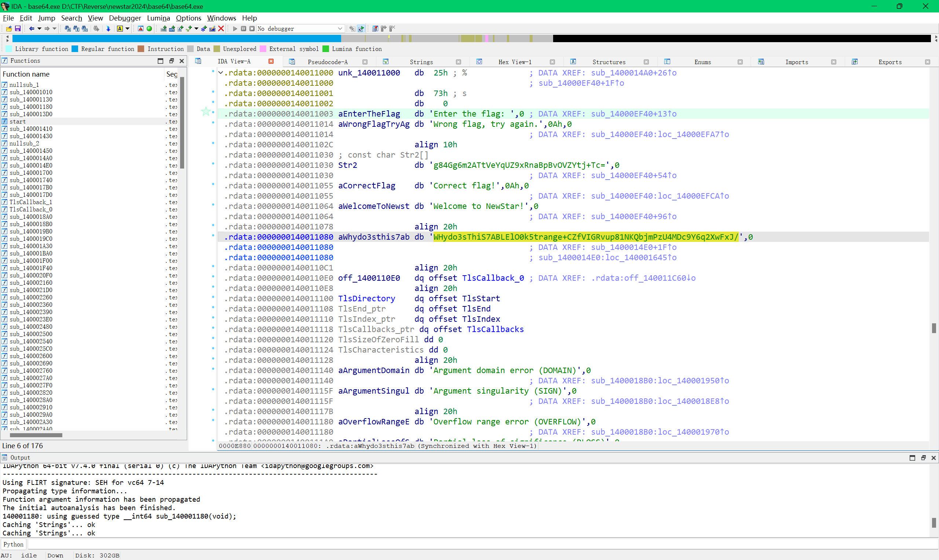Click the green circle toolbar icon
The image size is (939, 560).
[149, 29]
